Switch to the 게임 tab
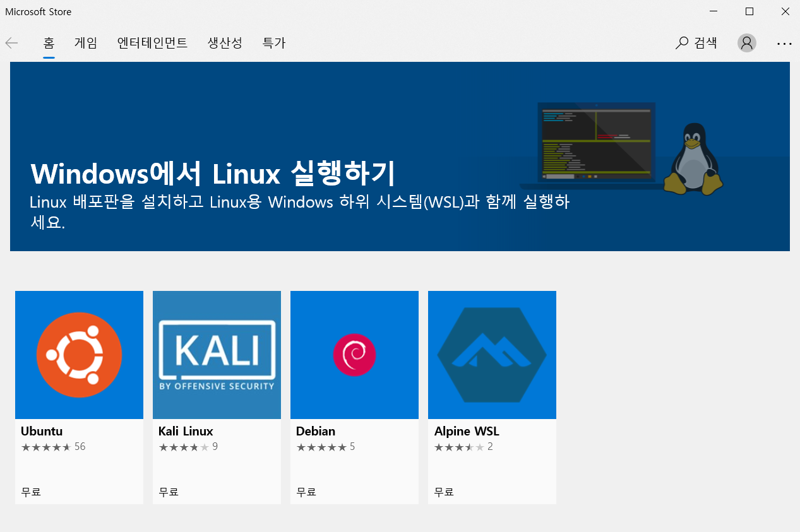800x532 pixels. (x=86, y=43)
